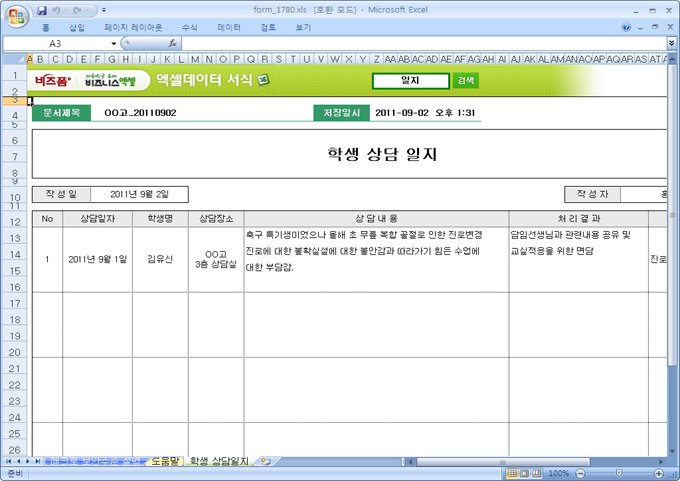Click the Excel icon beside 엑셀데이터 서식
The height and width of the screenshot is (481, 680).
click(263, 80)
